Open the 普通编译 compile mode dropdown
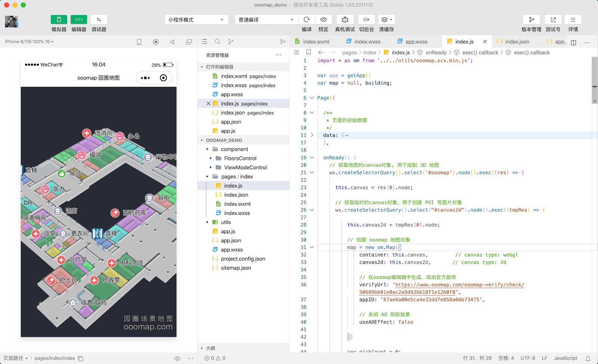 [267, 20]
